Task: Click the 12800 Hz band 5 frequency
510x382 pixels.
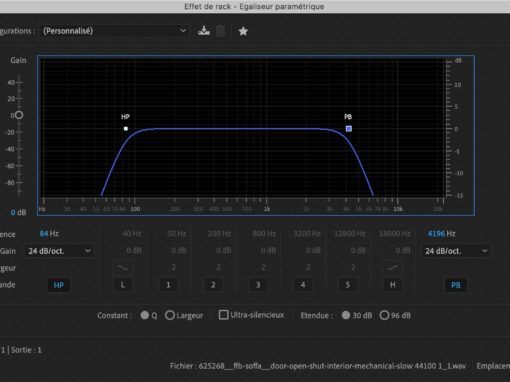Action: click(350, 234)
